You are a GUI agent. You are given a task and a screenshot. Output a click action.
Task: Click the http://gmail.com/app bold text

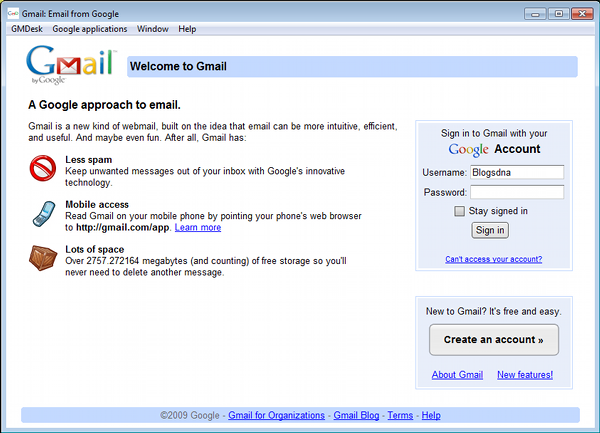pos(122,227)
